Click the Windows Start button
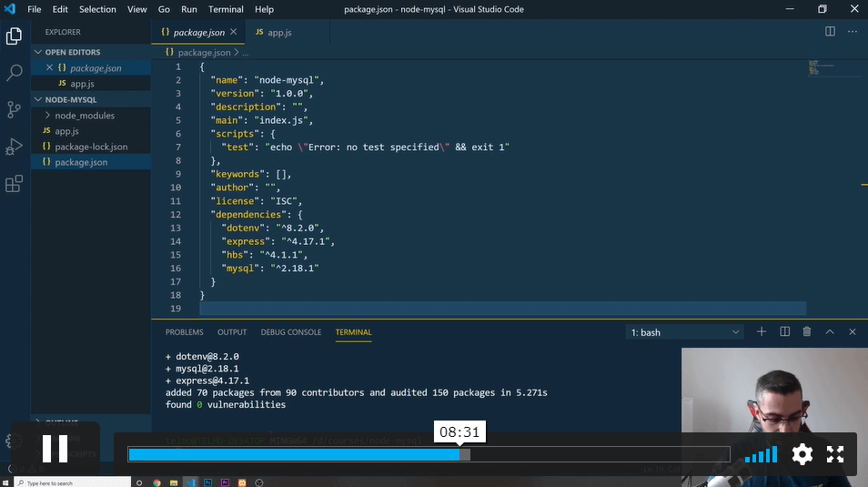This screenshot has width=868, height=487. (5, 482)
